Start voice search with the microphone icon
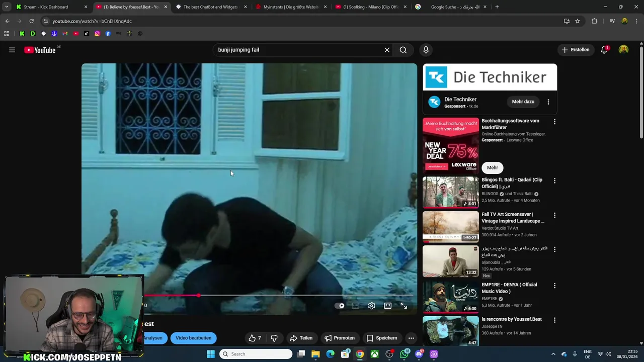 point(426,50)
